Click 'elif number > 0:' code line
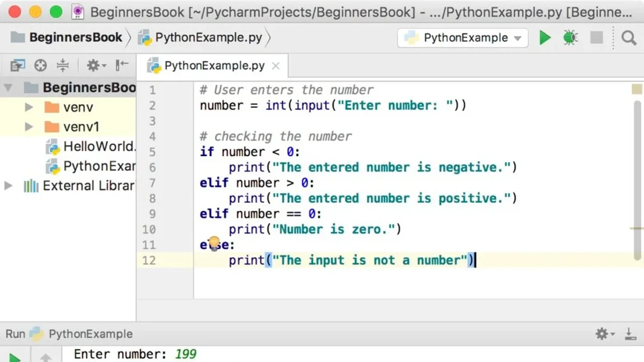Screen dimensions: 644x362 pyautogui.click(x=258, y=183)
